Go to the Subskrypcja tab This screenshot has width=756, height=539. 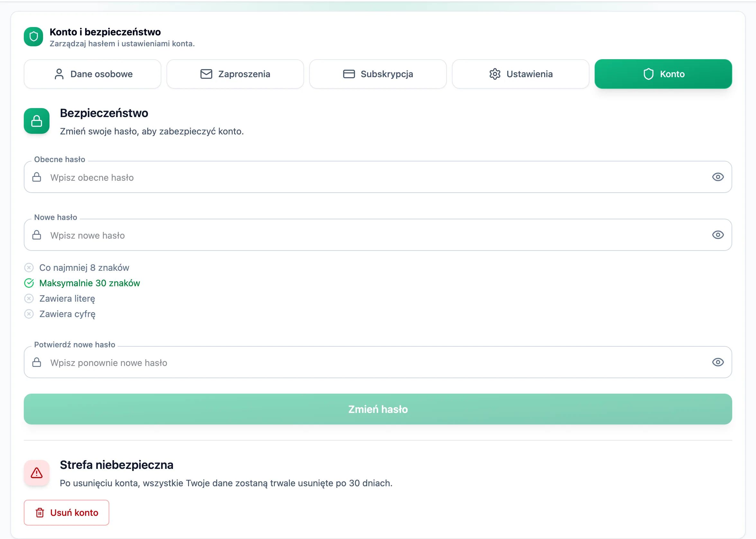click(378, 74)
